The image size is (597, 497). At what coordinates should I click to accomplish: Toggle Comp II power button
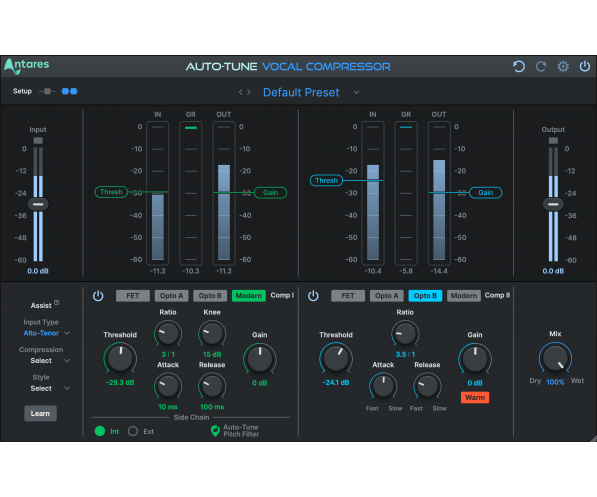313,296
